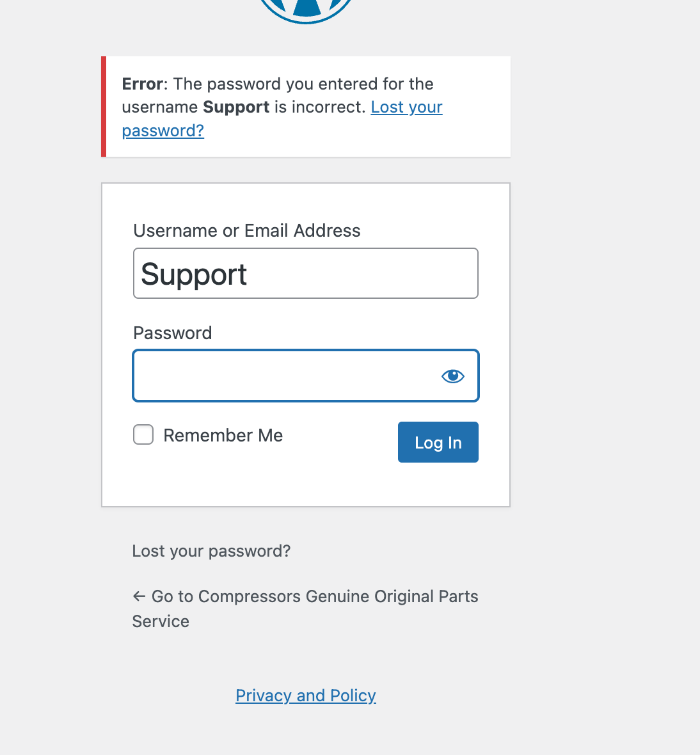
Task: Click the red bar of error notice
Action: pos(104,107)
